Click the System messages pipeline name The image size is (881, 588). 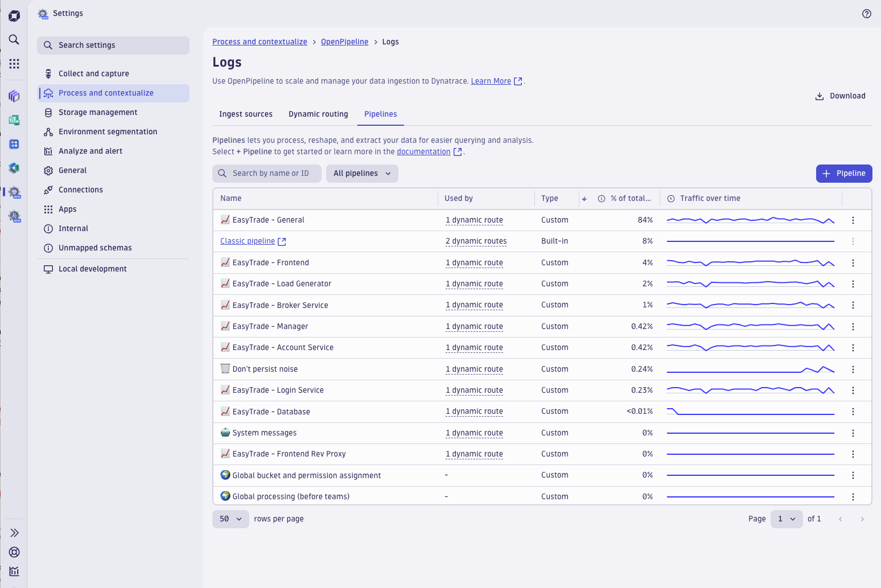point(264,433)
